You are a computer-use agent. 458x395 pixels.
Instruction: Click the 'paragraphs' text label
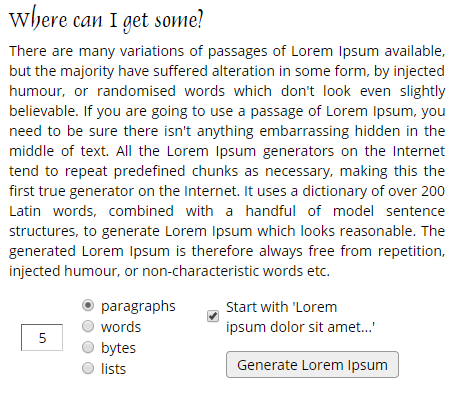point(138,307)
